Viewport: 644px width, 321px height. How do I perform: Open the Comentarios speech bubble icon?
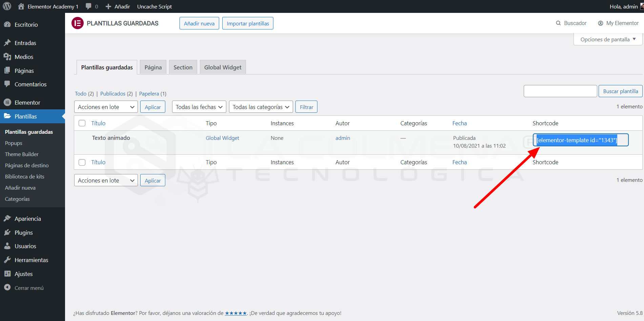click(x=7, y=84)
